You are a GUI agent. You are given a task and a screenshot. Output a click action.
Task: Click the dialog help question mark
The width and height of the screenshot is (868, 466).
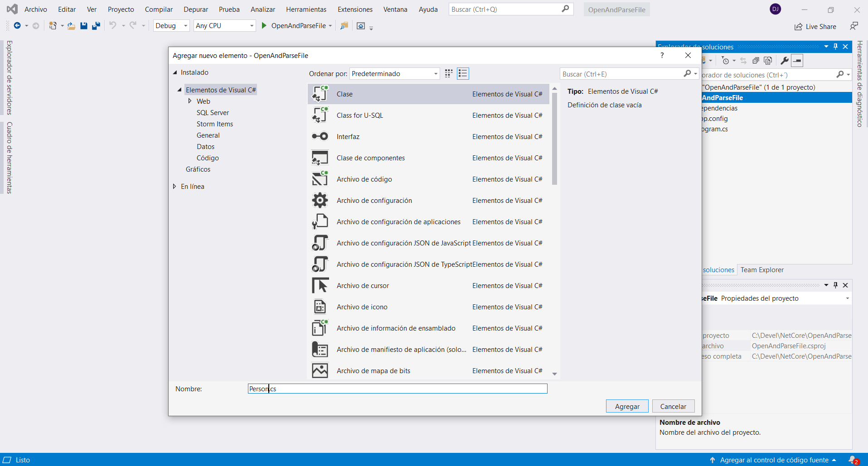[x=662, y=55]
